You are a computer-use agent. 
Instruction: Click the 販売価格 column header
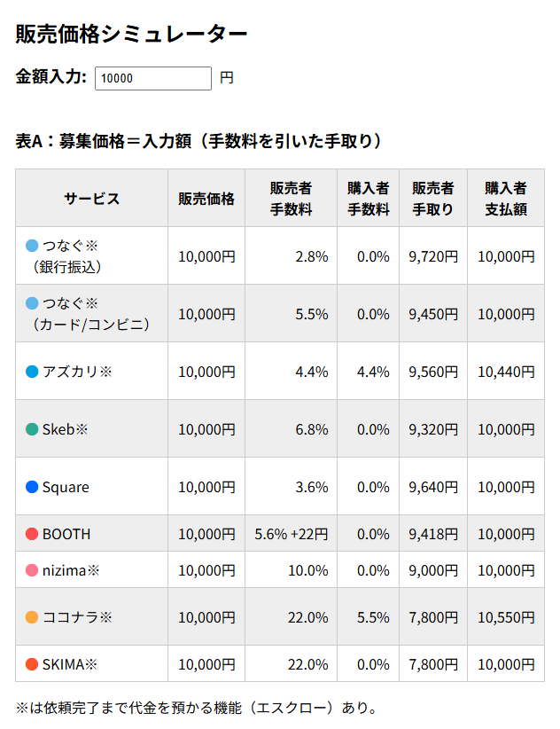(206, 199)
